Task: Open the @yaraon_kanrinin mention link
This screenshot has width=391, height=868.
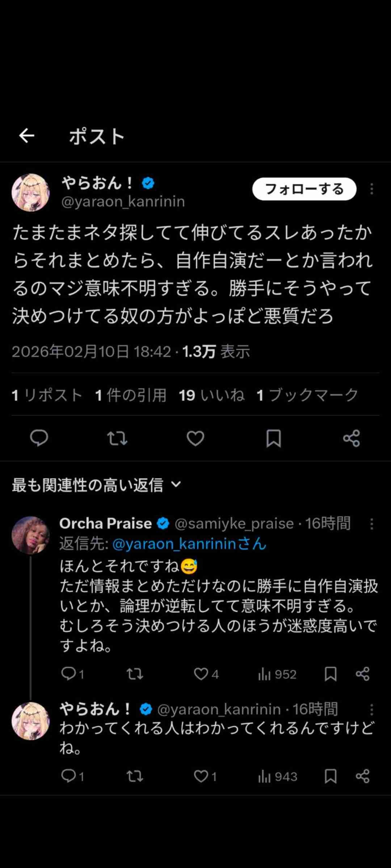Action: pos(189,544)
